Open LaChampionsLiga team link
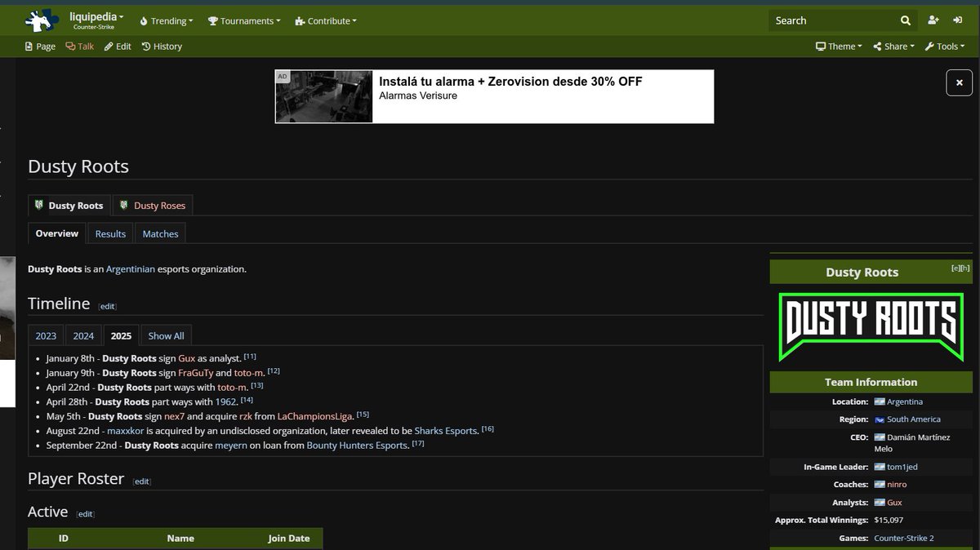Screen dimensions: 980x550 [315, 416]
